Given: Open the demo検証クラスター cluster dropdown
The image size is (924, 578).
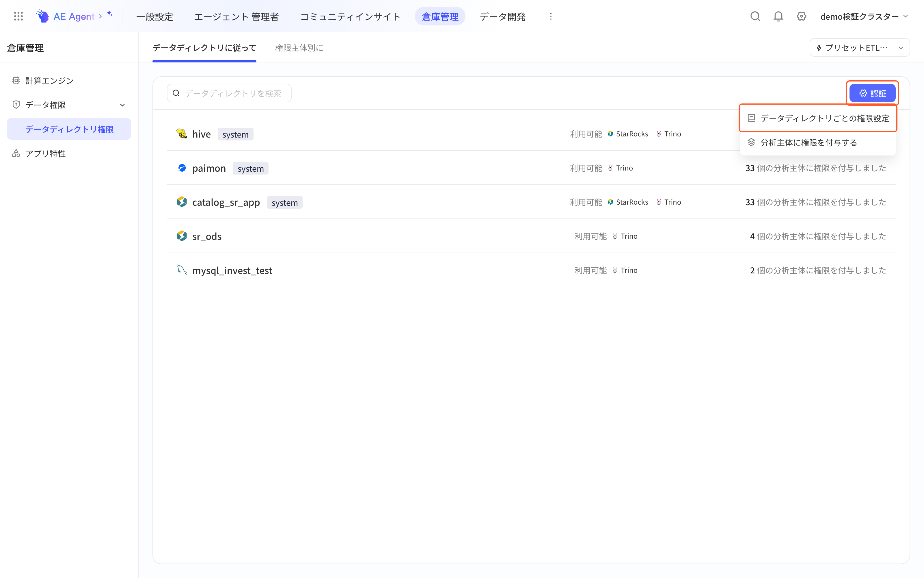Looking at the screenshot, I should (864, 16).
